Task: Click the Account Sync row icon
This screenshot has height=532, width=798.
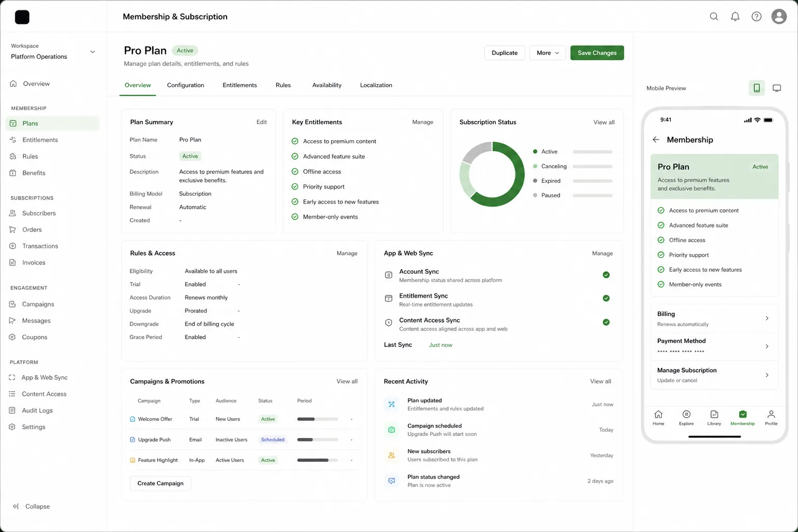Action: click(x=389, y=275)
